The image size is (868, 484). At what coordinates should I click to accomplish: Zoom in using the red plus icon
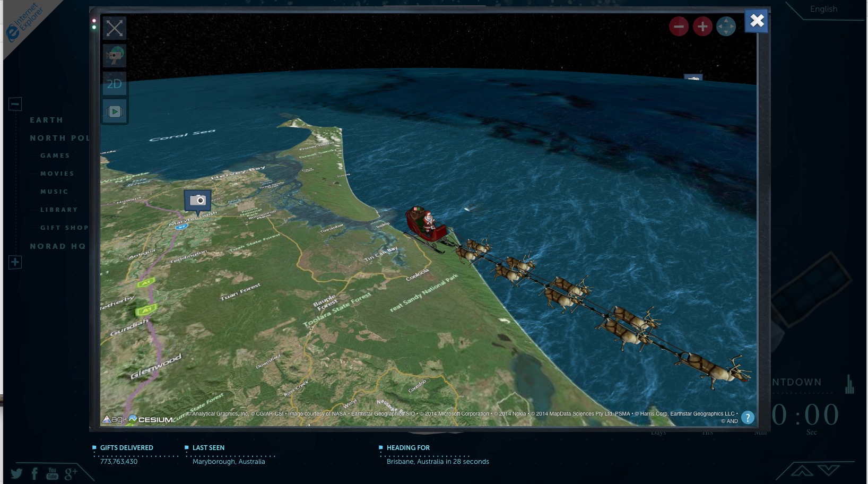pyautogui.click(x=702, y=25)
